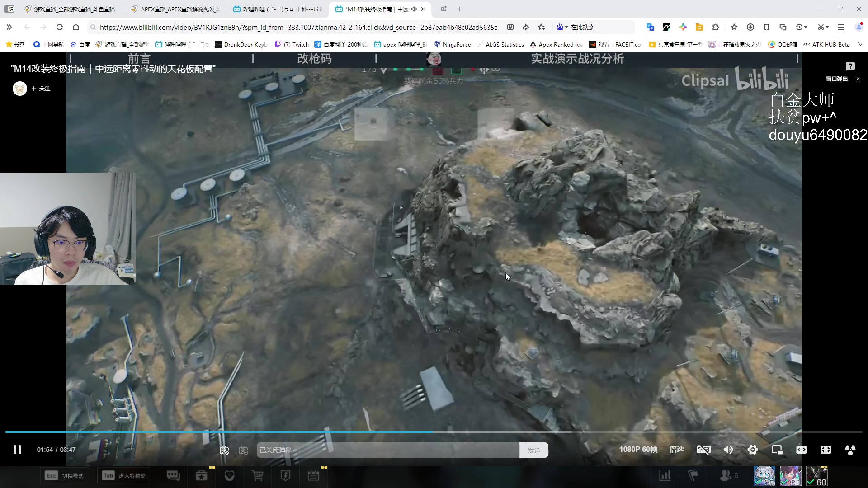Image resolution: width=868 pixels, height=488 pixels.
Task: Mute the tab via speaker icon
Action: (x=414, y=9)
